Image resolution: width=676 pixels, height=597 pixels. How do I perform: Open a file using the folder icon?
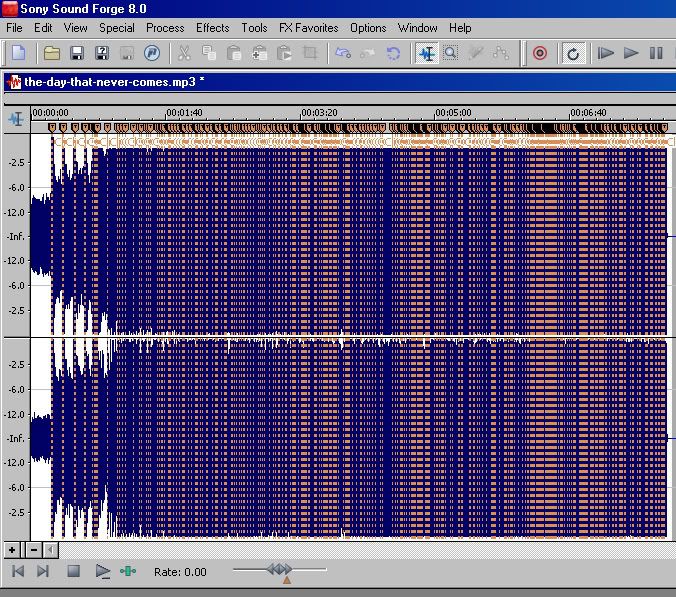[x=52, y=53]
